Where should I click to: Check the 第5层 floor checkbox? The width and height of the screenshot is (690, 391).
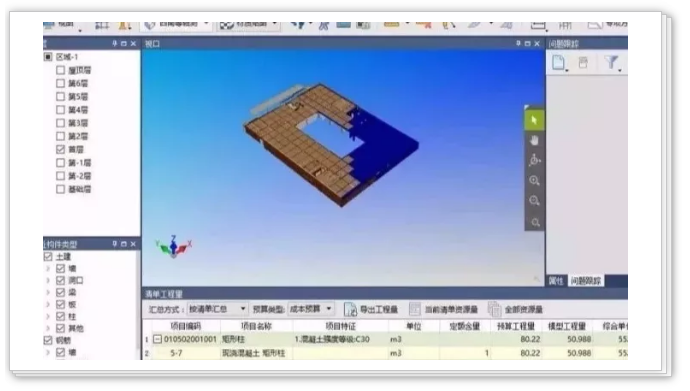tap(60, 97)
